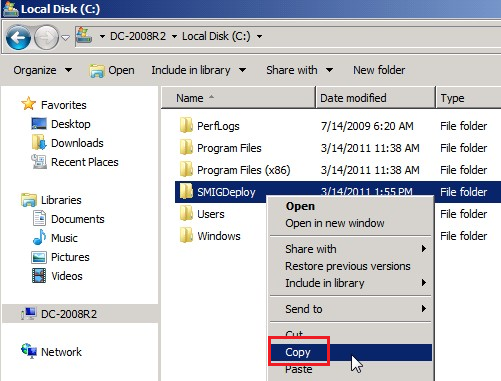Click the Desktop icon in Favorites

(39, 124)
